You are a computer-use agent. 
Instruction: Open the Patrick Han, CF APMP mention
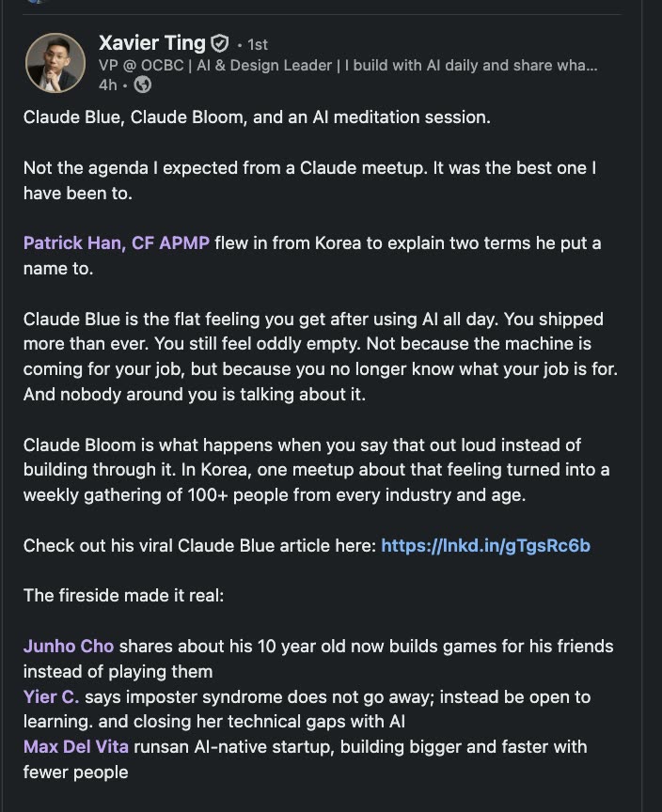(117, 242)
